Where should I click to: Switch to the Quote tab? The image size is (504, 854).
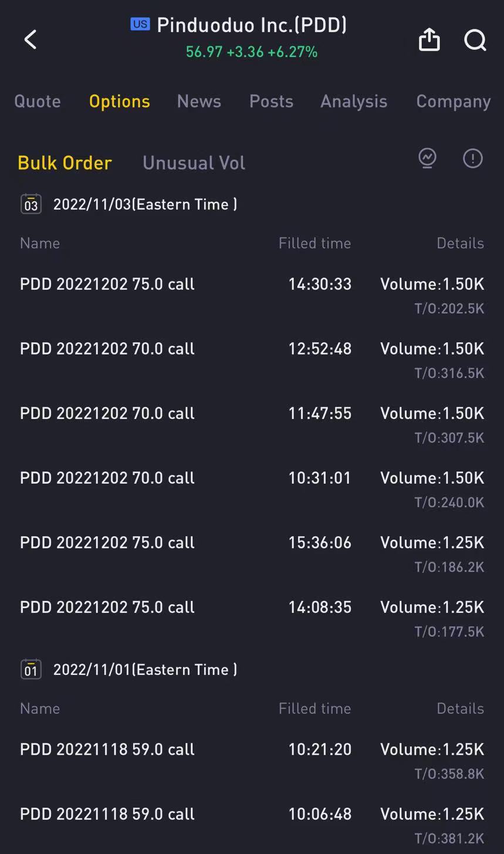[x=38, y=102]
